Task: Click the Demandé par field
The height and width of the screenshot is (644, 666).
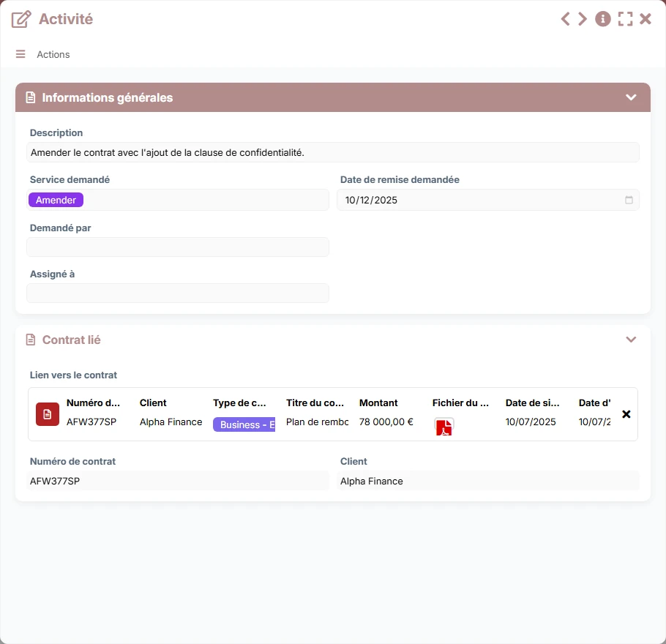Action: (x=178, y=247)
